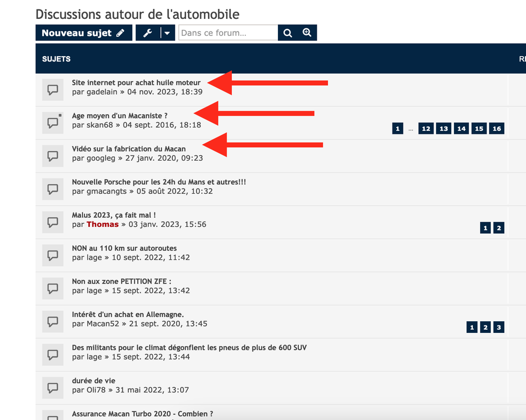Click speech bubble icon for 'PETITION ZFE' topic
Screen dimensions: 526x420
coord(53,289)
